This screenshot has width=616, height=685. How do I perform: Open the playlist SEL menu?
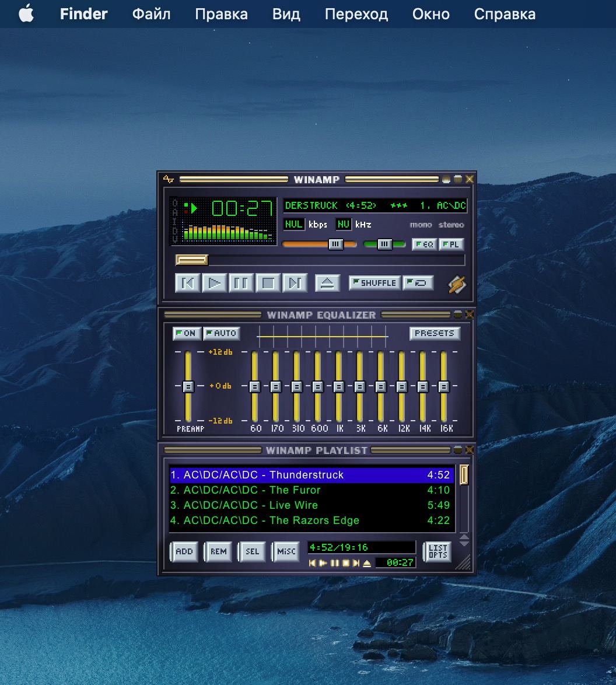(x=252, y=551)
